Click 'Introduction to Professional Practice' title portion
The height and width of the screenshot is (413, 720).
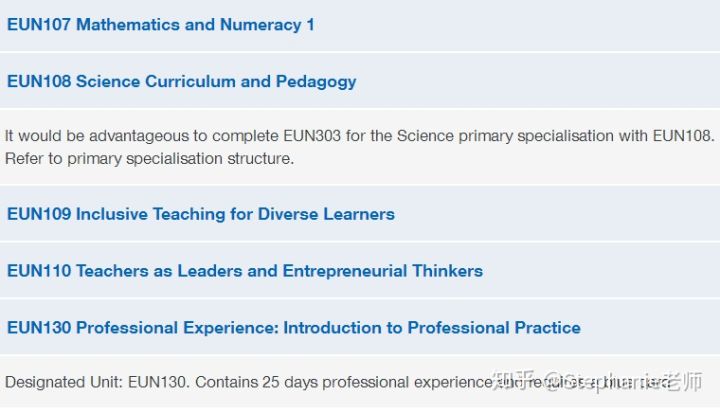pyautogui.click(x=432, y=328)
